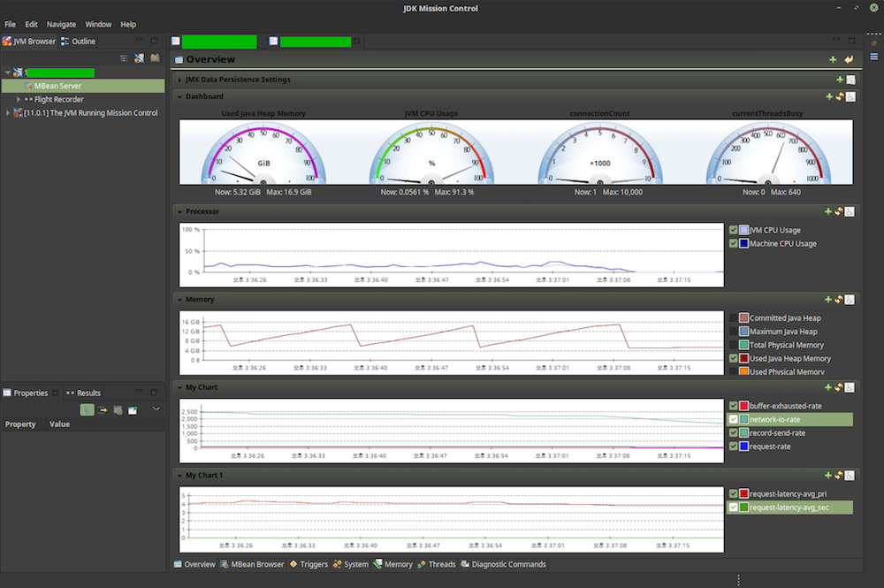Screen dimensions: 884x588
Task: Click the accessibility icon in My Chart header
Action: pos(850,387)
